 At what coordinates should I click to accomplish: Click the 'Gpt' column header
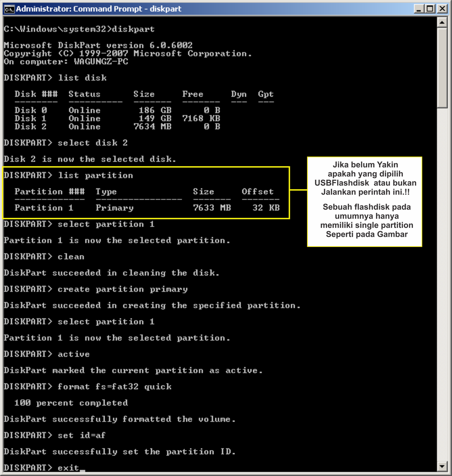point(266,94)
